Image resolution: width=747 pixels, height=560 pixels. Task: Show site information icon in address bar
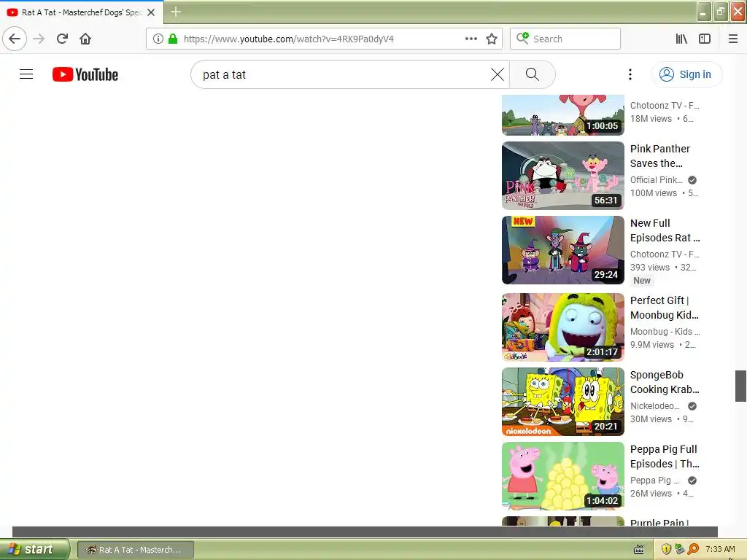coord(158,39)
